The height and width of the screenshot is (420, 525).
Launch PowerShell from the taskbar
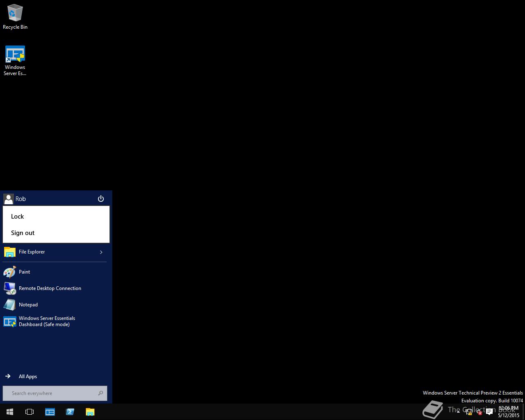click(70, 412)
